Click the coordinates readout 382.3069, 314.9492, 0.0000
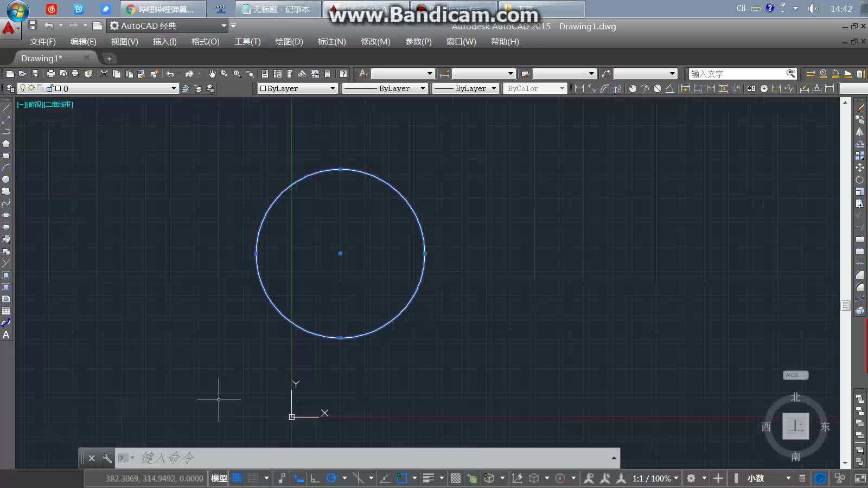This screenshot has width=868, height=488. click(x=155, y=478)
